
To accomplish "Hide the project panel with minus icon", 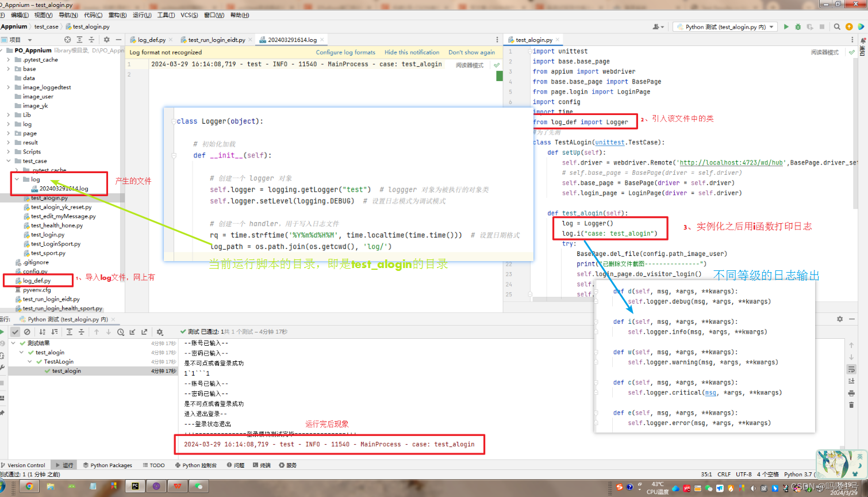I will coord(118,40).
